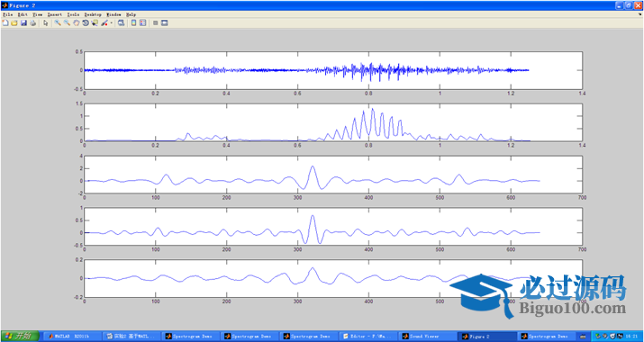The width and height of the screenshot is (644, 342).
Task: Click the Print Figure icon
Action: tap(32, 23)
